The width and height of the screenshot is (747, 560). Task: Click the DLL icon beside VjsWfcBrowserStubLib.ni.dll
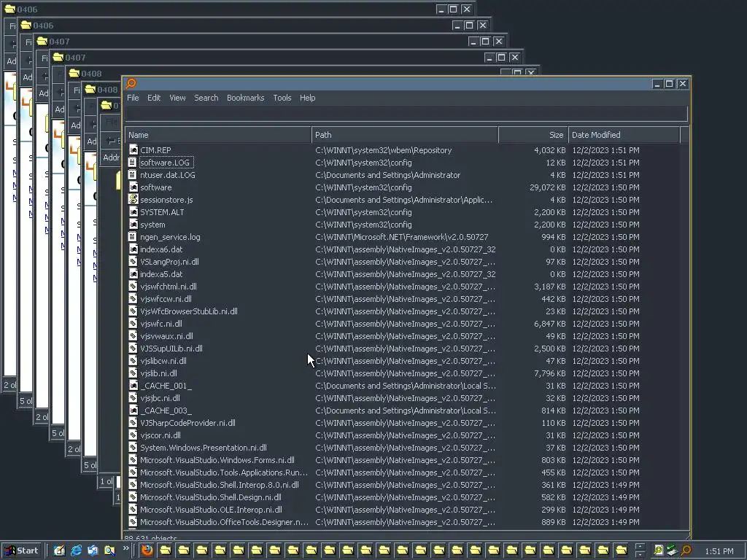tap(133, 311)
